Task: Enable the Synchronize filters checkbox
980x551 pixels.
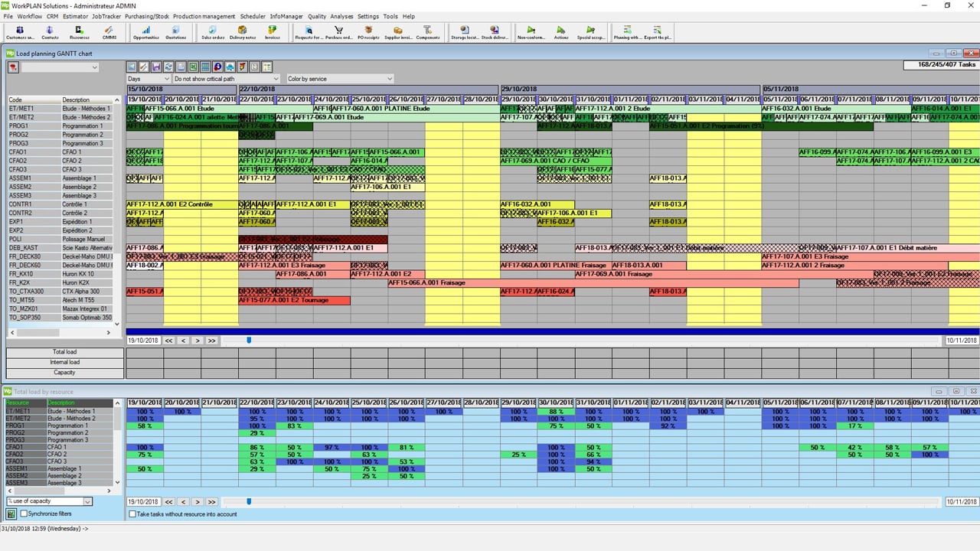Action: 24,514
